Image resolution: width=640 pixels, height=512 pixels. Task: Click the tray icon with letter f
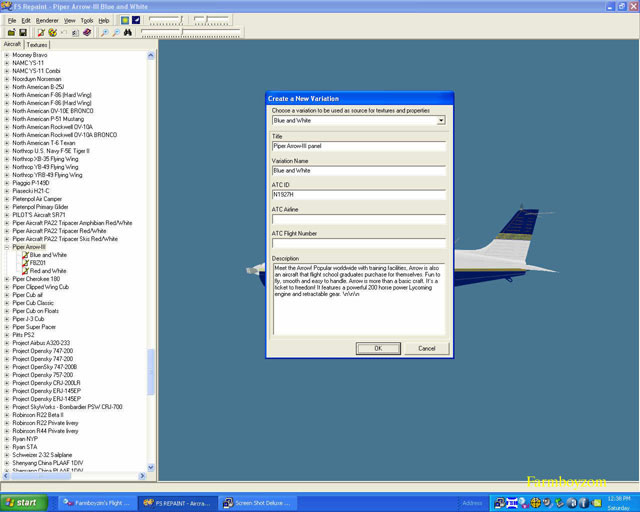coord(583,503)
